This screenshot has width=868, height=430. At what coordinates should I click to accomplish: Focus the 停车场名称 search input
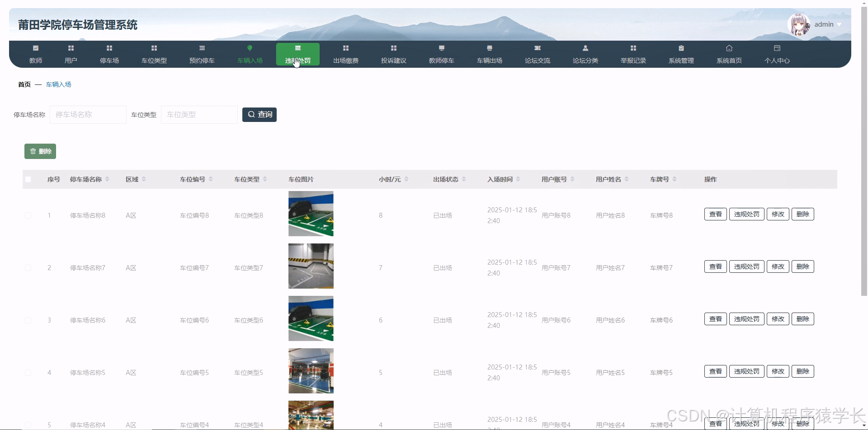(88, 115)
